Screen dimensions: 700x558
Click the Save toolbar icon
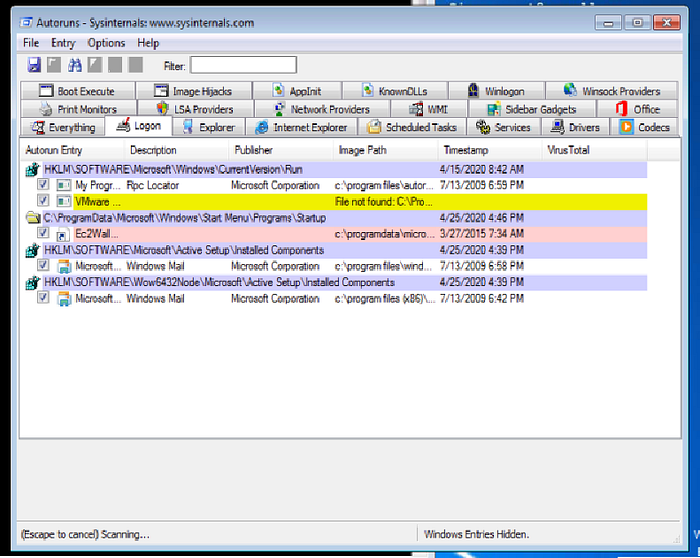click(x=34, y=65)
